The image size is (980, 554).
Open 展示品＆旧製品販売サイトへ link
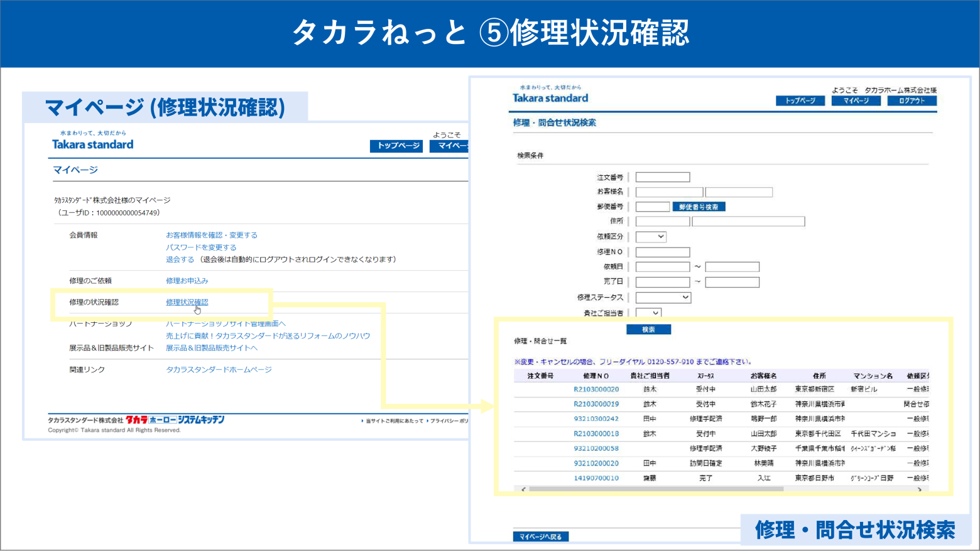(x=212, y=348)
